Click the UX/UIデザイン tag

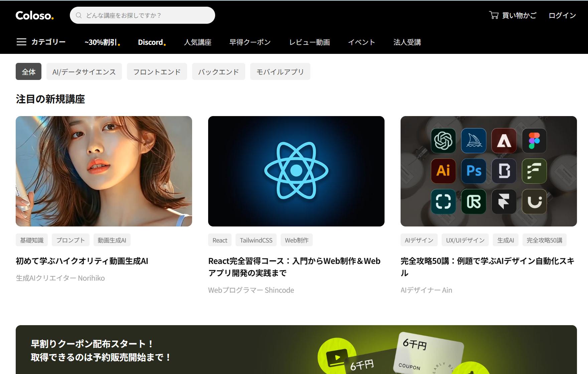465,240
